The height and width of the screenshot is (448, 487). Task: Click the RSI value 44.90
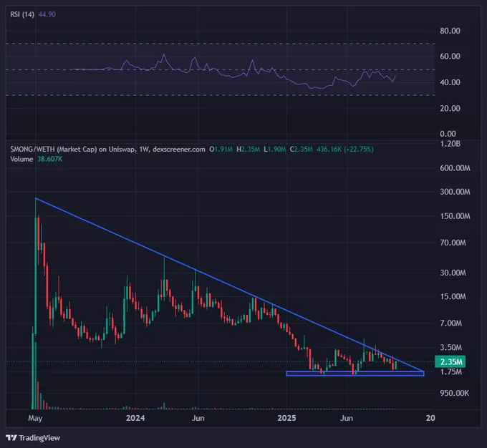(x=47, y=14)
